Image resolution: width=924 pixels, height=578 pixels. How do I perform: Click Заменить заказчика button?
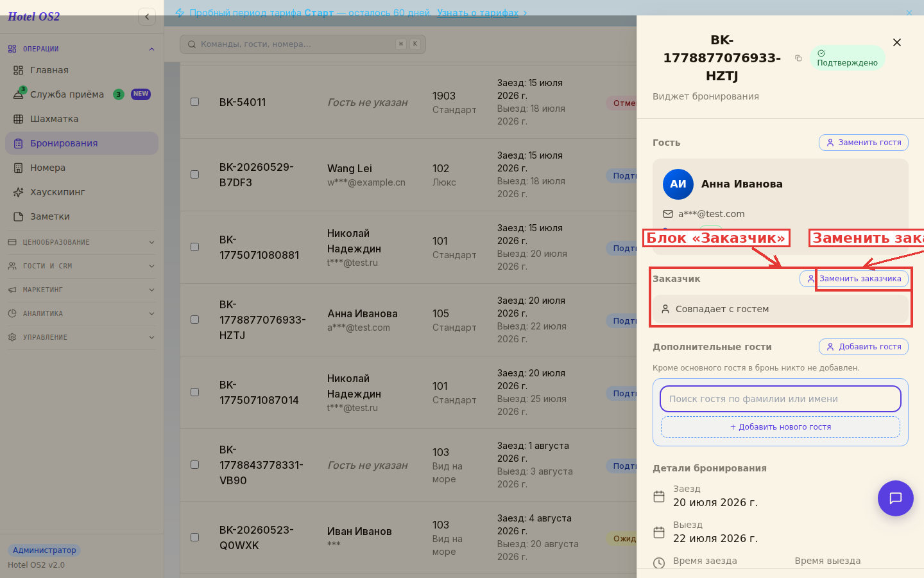[854, 279]
